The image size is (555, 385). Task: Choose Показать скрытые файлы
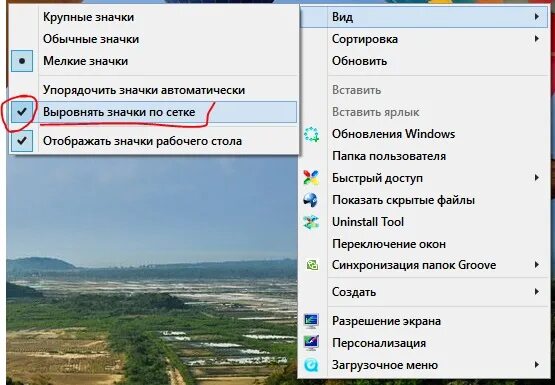point(425,200)
